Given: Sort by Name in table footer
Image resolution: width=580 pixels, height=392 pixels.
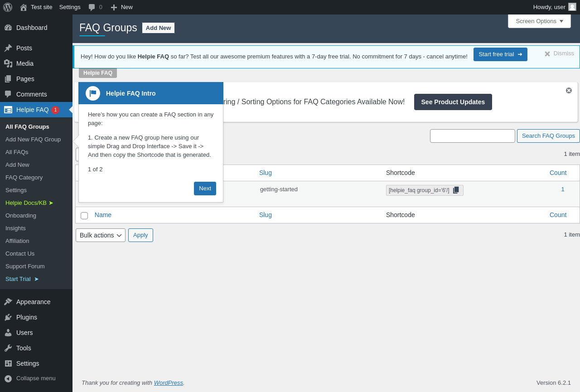Looking at the screenshot, I should click(103, 215).
